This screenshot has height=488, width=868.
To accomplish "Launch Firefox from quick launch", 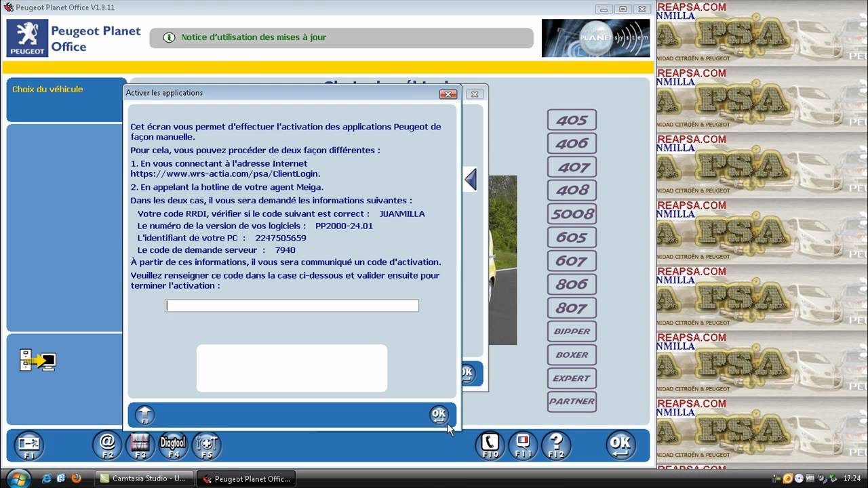I will (76, 478).
